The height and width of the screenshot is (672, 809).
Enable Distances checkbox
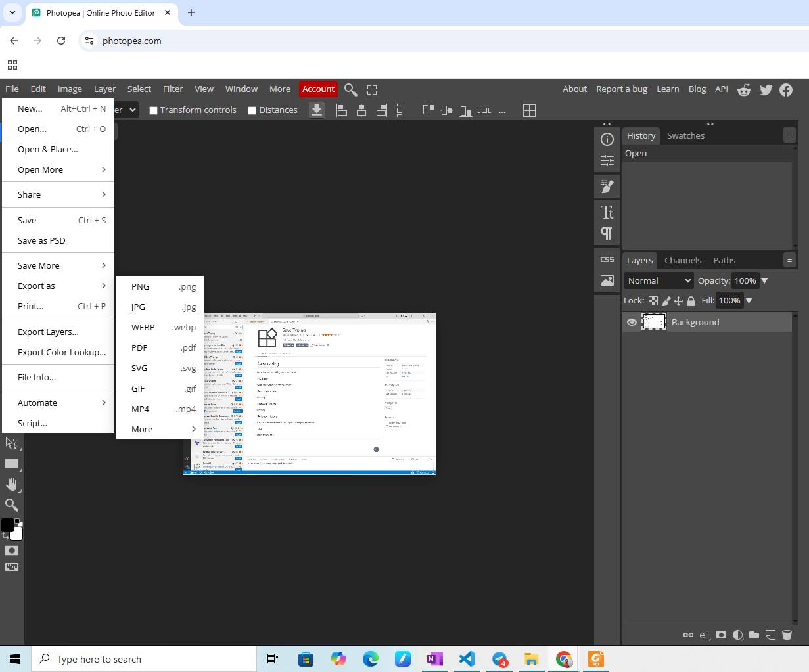[252, 110]
